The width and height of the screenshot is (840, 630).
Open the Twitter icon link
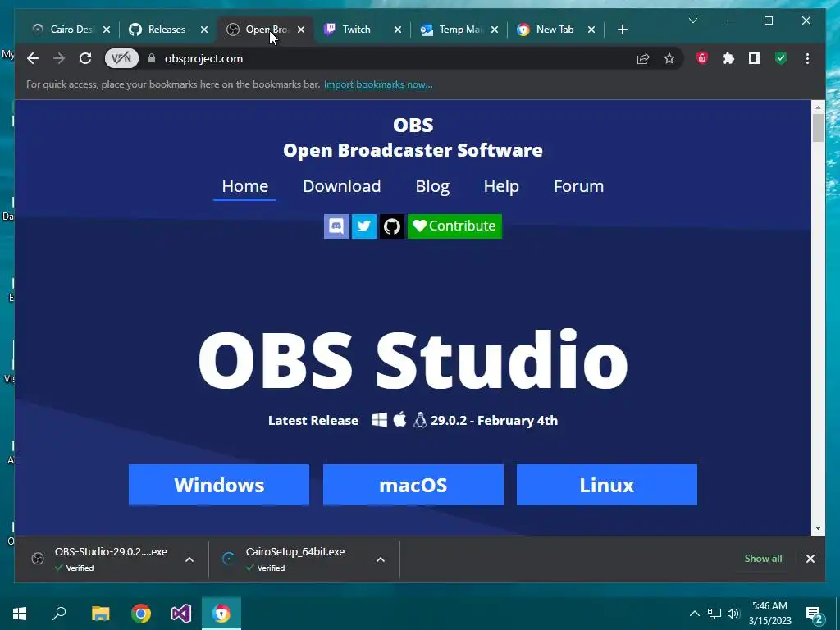coord(364,226)
